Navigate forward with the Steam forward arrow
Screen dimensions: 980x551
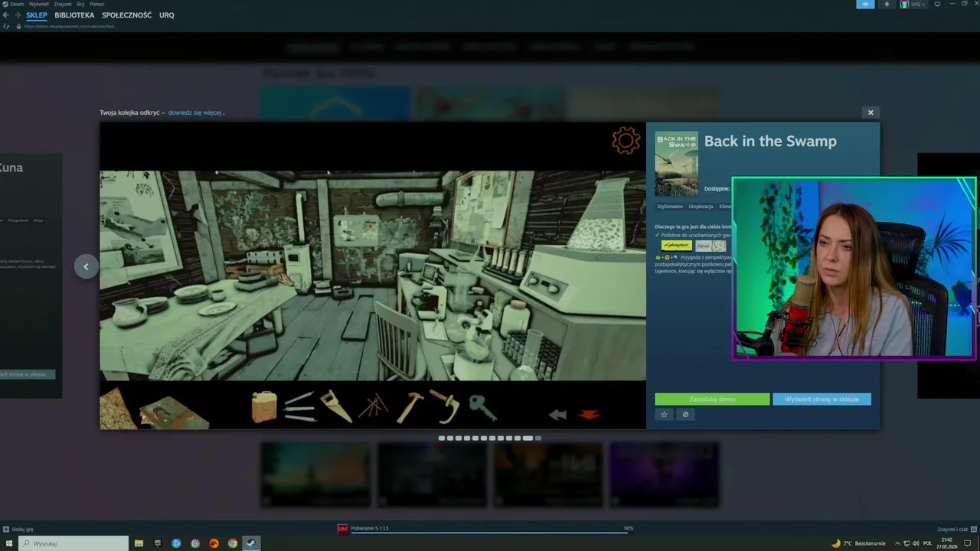point(18,15)
